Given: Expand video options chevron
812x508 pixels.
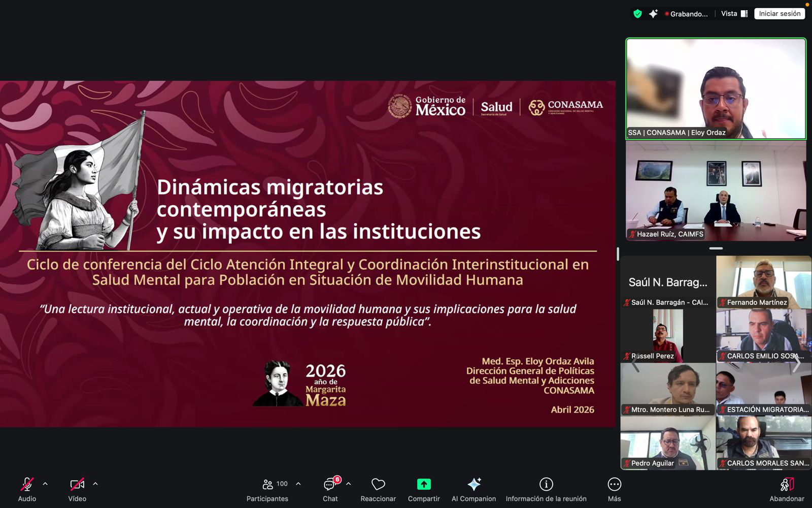Looking at the screenshot, I should (x=95, y=484).
